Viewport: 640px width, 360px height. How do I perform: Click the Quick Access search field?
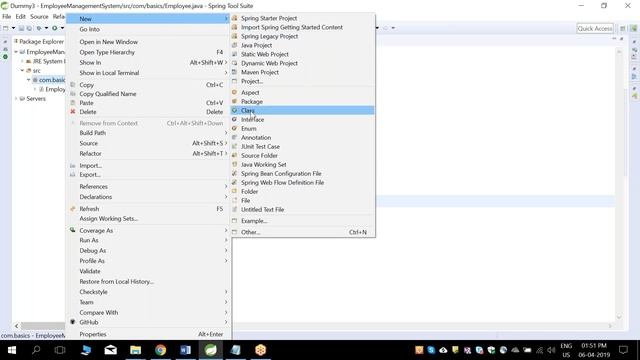tap(595, 28)
